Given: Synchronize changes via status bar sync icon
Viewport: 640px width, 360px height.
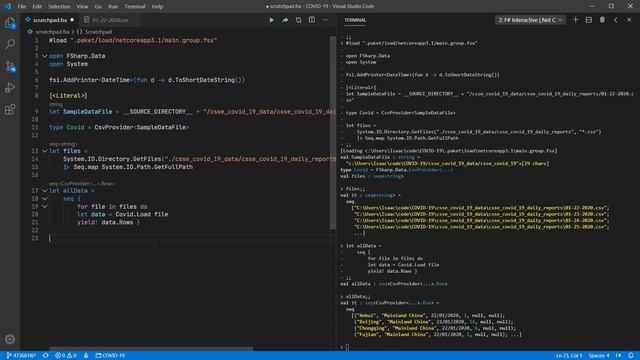Looking at the screenshot, I should point(46,356).
